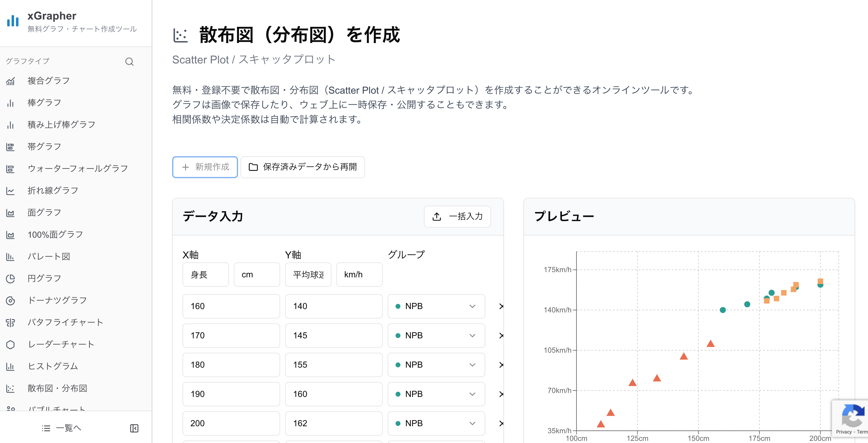
Task: Click the green NPB color dot on first row
Action: pos(399,306)
